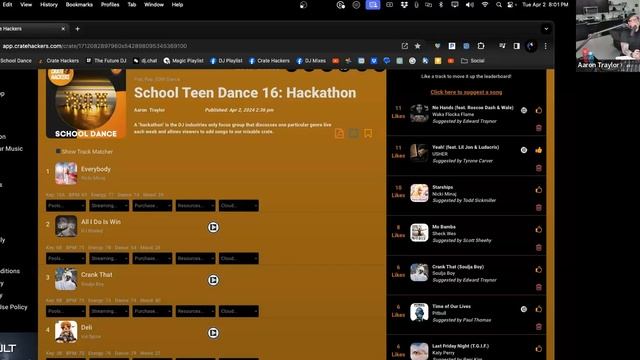640x360 pixels.
Task: Open macOS Spotlight search icon
Action: 499,5
